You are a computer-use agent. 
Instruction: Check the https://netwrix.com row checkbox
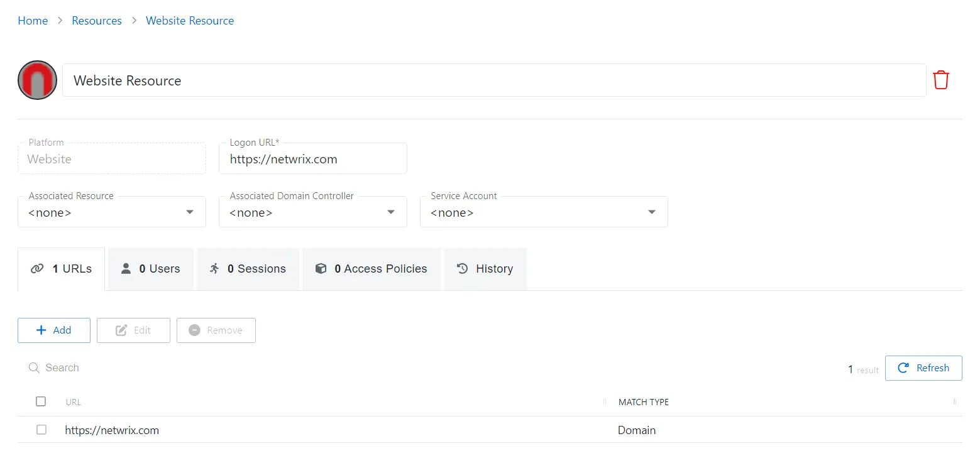(x=41, y=430)
